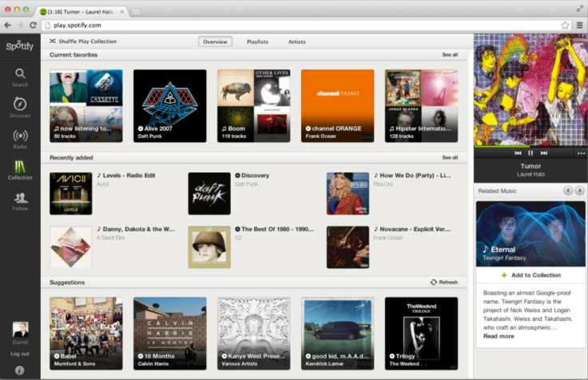
Task: Switch to the Playlists tab
Action: tap(257, 42)
